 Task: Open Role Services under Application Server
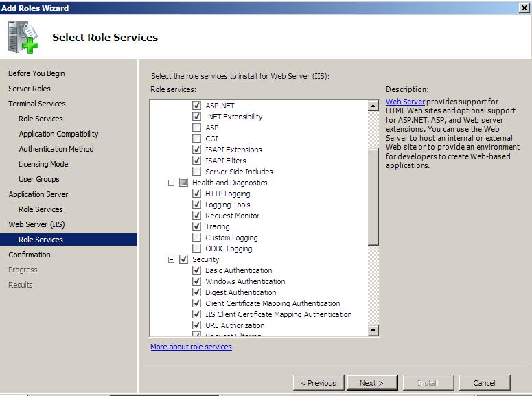coord(41,209)
